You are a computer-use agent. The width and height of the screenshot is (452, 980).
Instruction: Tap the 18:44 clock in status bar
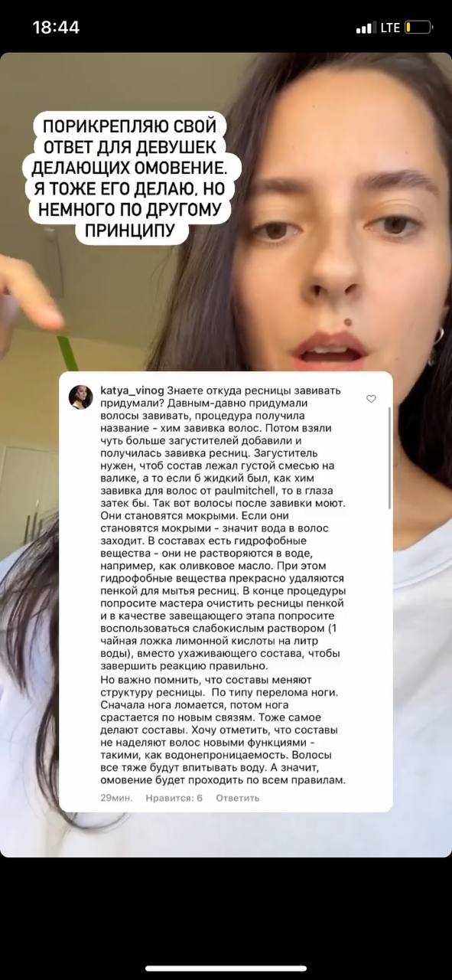[x=56, y=28]
